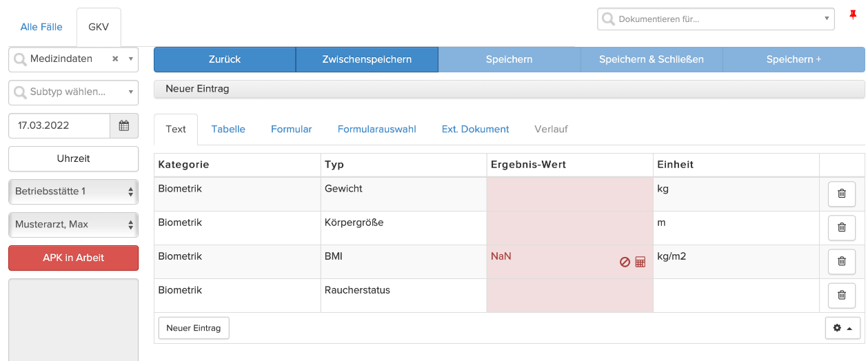Screen dimensions: 868x361
Task: Open the Formularauswahl tab
Action: coord(376,129)
